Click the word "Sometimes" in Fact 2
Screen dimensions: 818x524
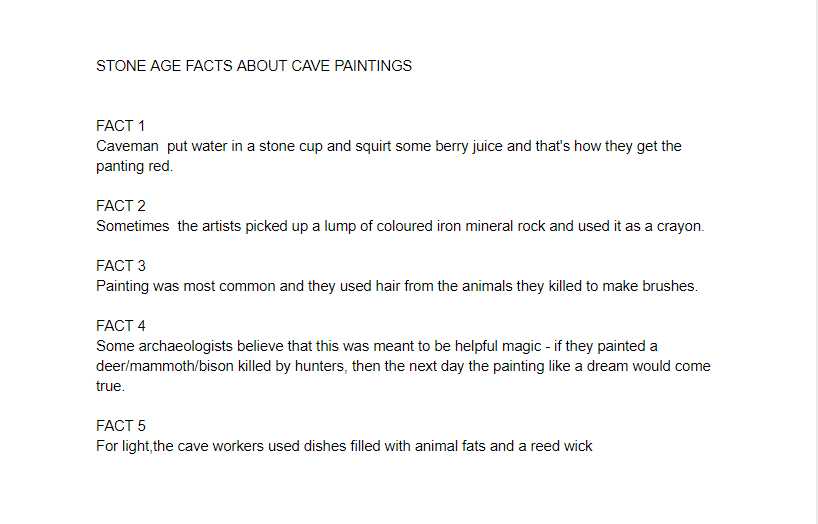tap(132, 226)
